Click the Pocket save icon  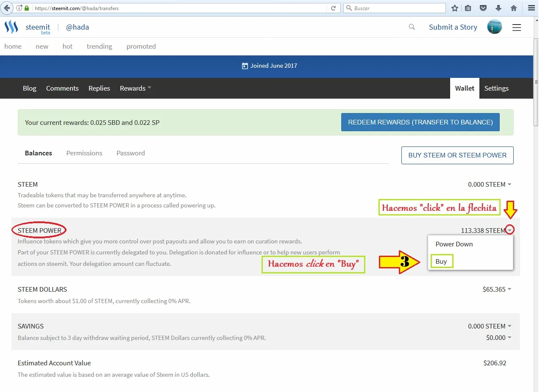[x=483, y=8]
